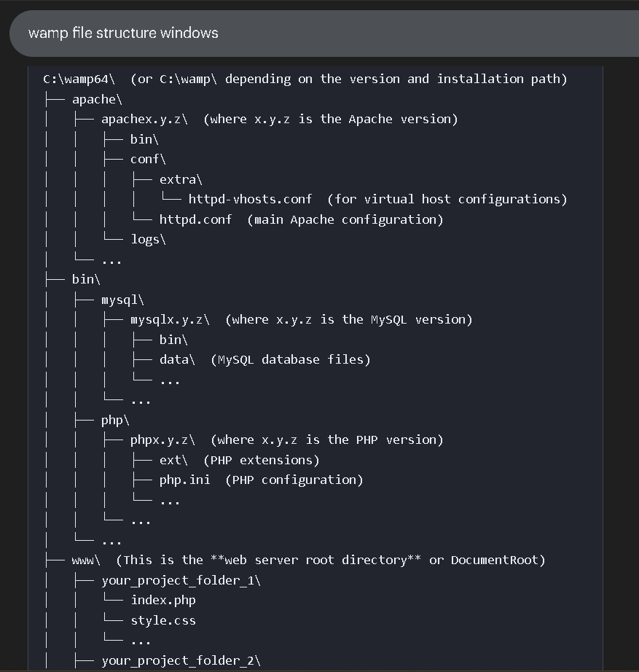Click the extra\ folder entry
The image size is (639, 672).
pos(181,179)
